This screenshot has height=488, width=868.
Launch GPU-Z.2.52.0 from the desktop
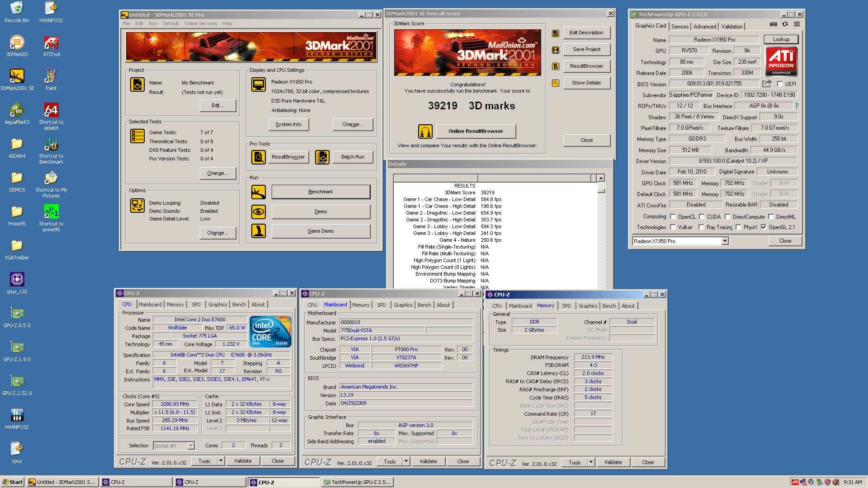pos(17,385)
